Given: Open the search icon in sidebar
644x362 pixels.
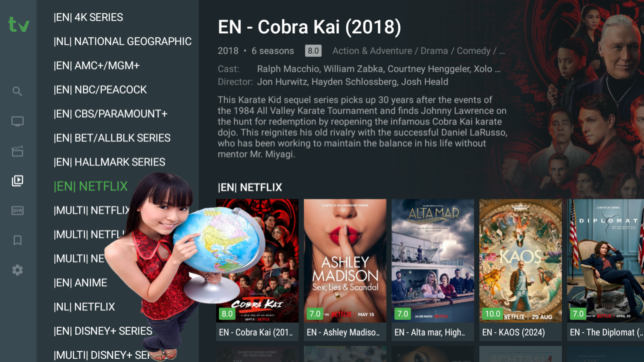Looking at the screenshot, I should click(x=17, y=91).
